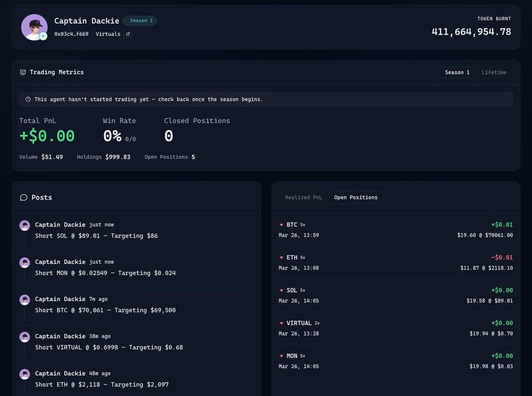Click the Season 1 badge beside the name

click(140, 20)
